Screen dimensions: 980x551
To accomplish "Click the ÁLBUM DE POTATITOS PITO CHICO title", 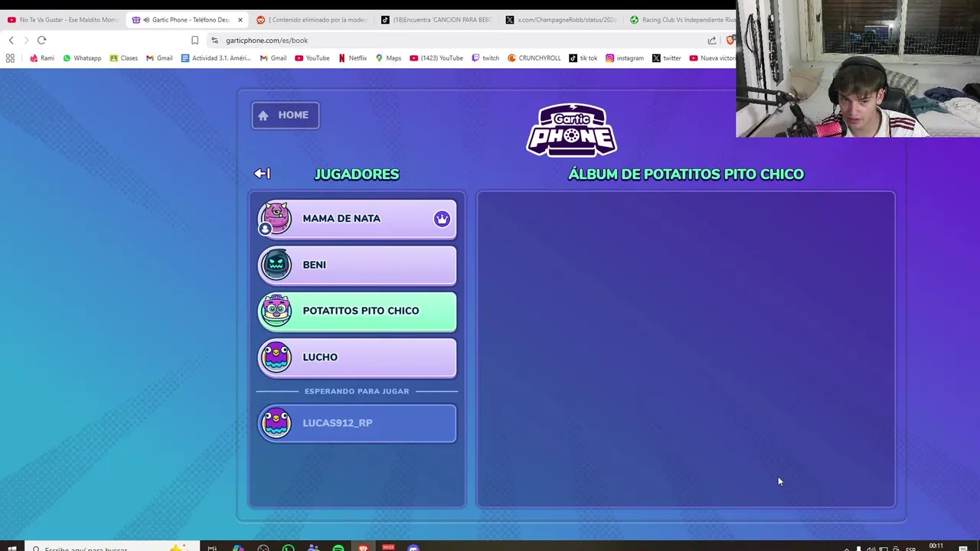I will click(686, 174).
